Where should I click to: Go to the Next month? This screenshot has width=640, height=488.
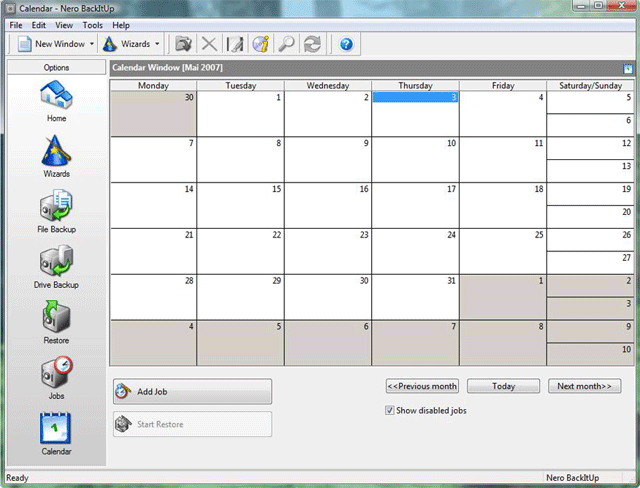(584, 386)
